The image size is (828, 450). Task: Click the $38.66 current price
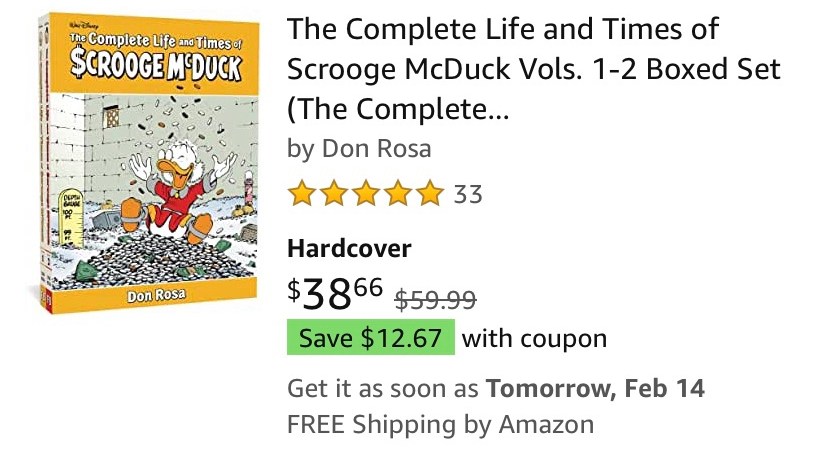[x=336, y=294]
